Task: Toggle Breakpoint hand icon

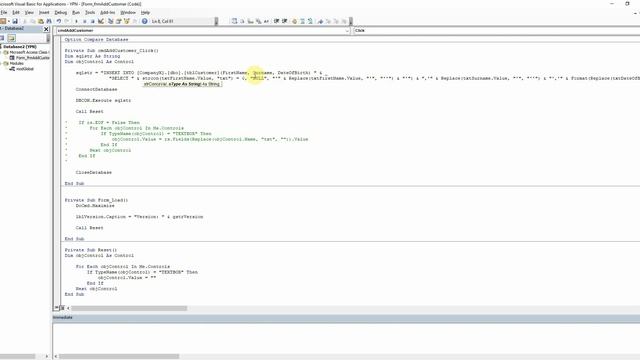Action: click(x=294, y=21)
